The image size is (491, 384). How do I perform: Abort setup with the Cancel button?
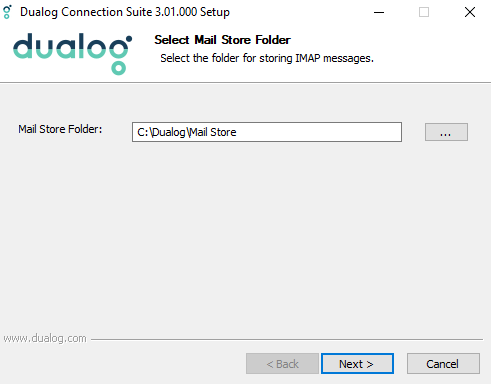443,364
